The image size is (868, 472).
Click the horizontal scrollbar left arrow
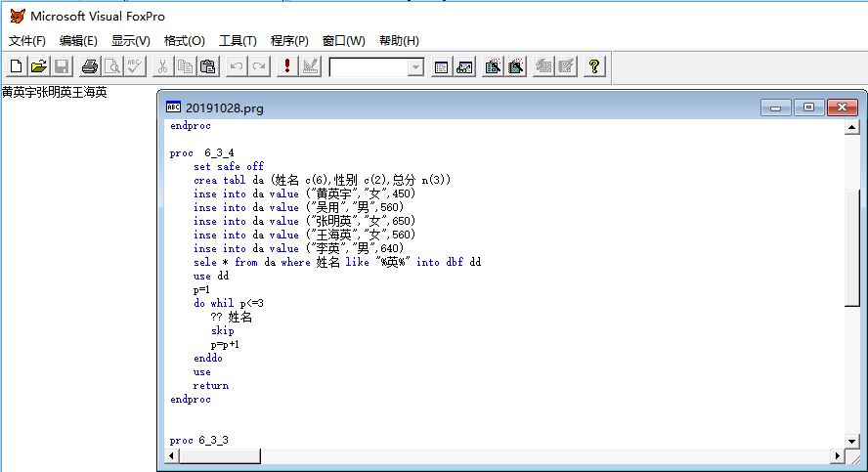point(172,456)
